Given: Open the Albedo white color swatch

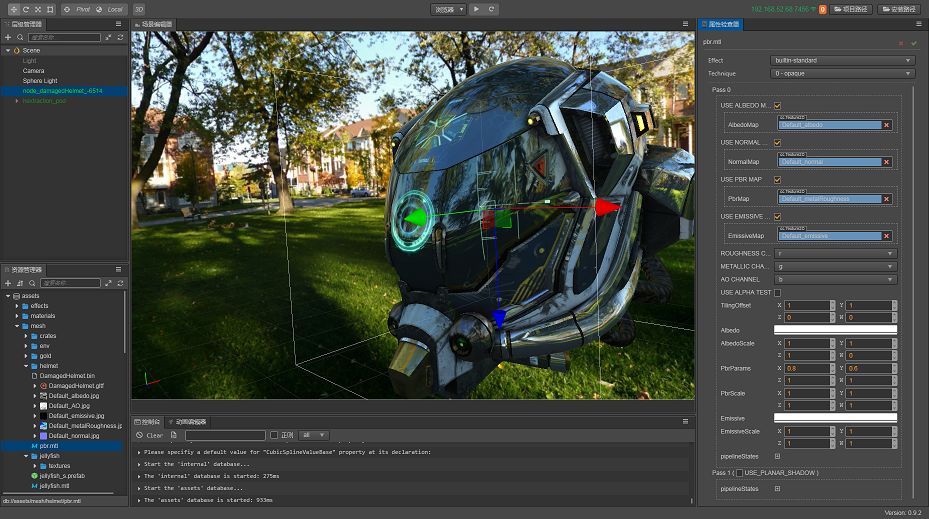Looking at the screenshot, I should click(x=835, y=329).
